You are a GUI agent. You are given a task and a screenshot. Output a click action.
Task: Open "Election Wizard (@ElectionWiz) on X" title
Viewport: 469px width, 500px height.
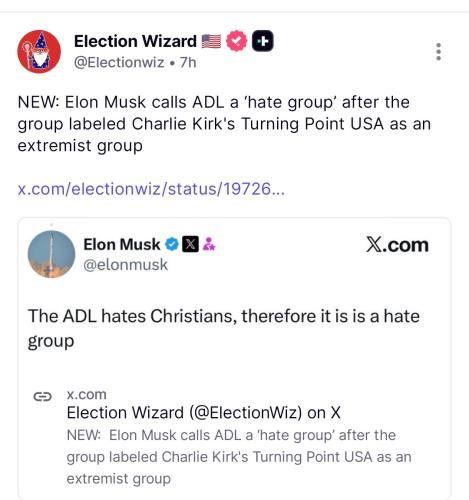(204, 413)
